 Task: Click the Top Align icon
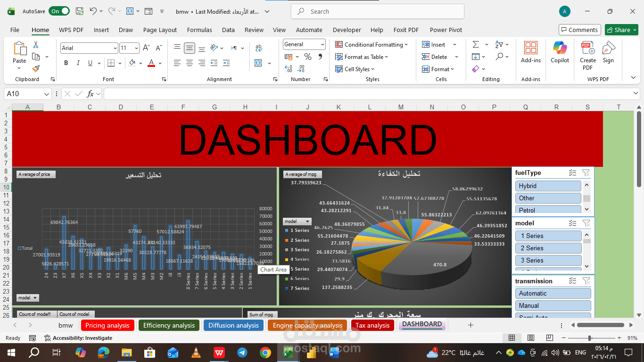point(177,48)
